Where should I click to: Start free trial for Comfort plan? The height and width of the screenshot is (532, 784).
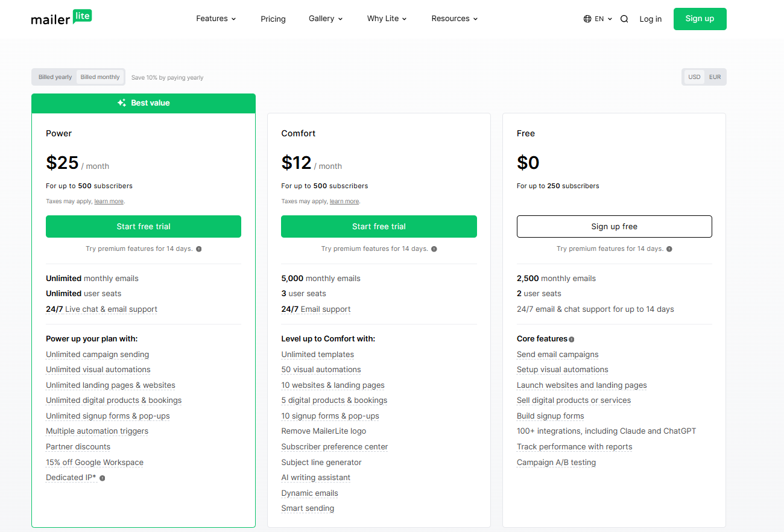pyautogui.click(x=379, y=226)
